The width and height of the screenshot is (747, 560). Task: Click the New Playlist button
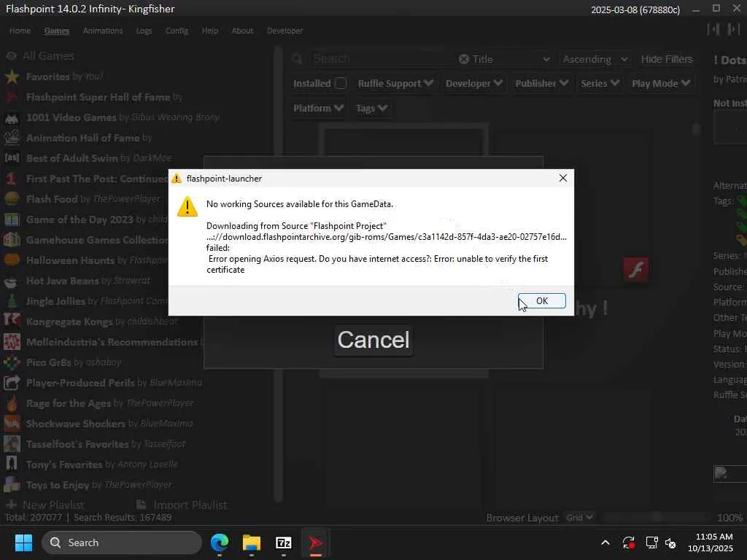click(x=45, y=505)
